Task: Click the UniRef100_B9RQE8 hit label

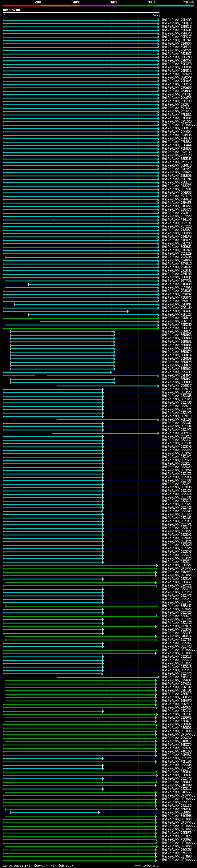Action: (x=177, y=23)
